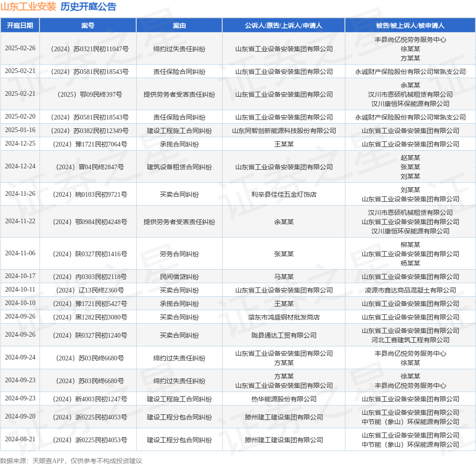Click defendant 柳某某
The height and width of the screenshot is (465, 476).
coord(410,245)
